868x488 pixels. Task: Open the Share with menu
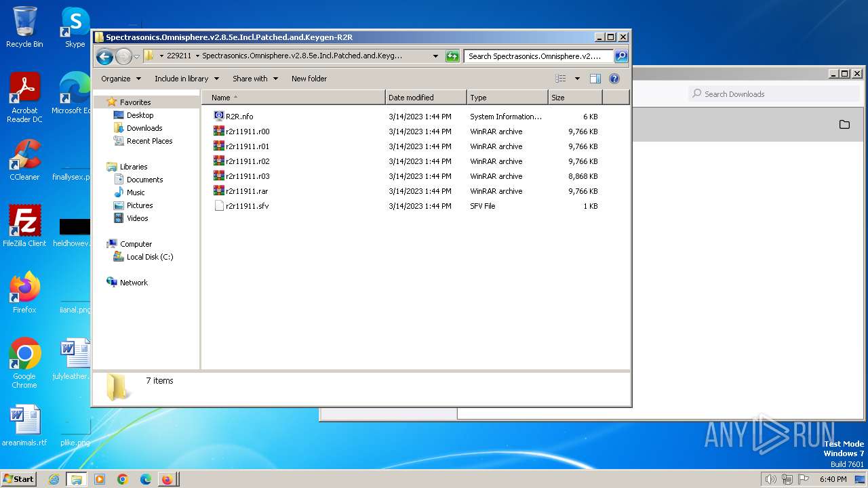[255, 79]
